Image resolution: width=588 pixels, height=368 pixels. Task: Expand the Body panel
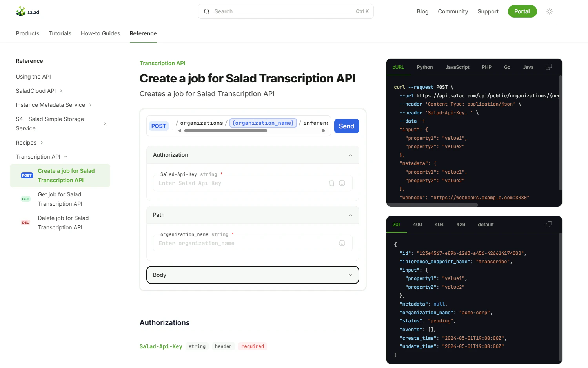pos(253,275)
